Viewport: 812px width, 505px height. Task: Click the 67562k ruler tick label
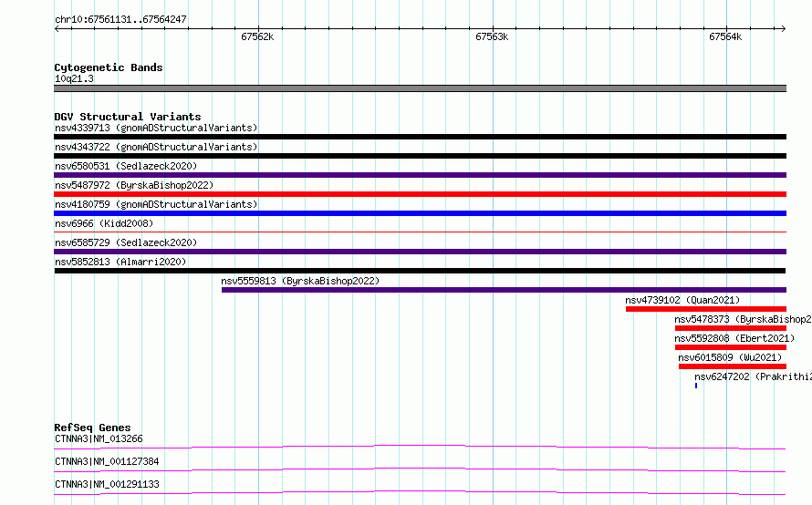[x=257, y=36]
